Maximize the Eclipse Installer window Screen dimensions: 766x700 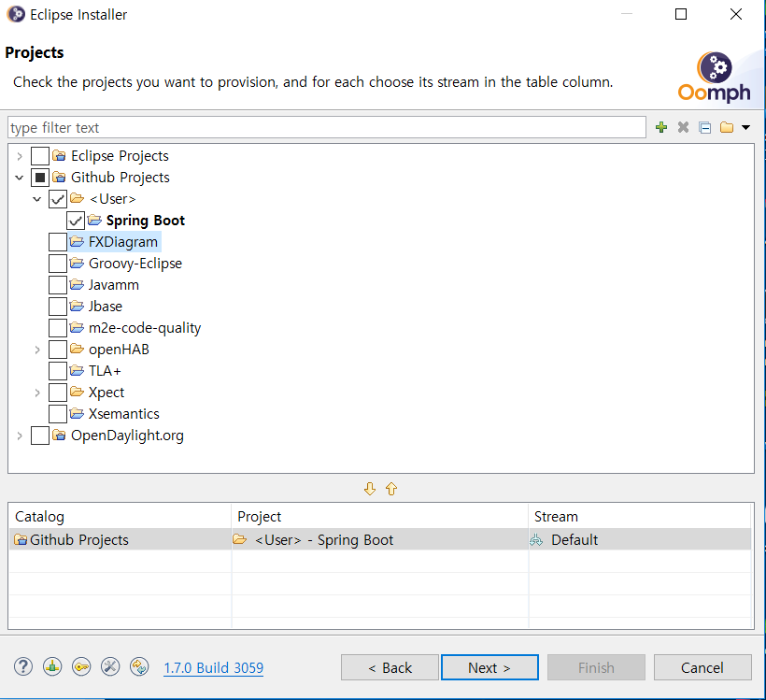pyautogui.click(x=681, y=14)
